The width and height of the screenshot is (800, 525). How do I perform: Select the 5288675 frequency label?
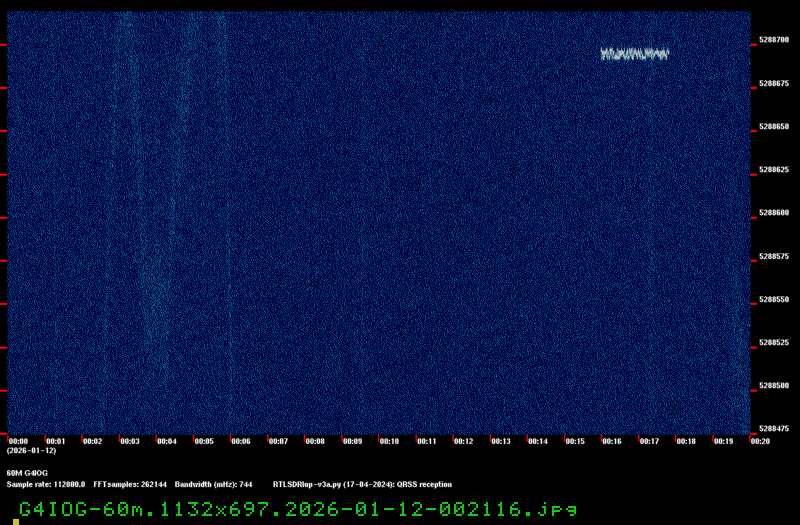tap(774, 83)
